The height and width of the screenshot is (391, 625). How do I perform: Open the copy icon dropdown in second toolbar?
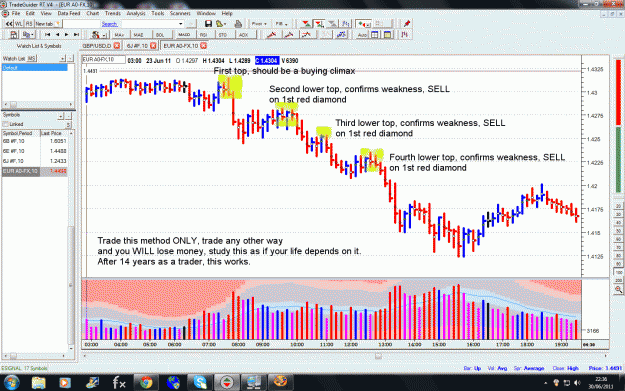[32, 35]
